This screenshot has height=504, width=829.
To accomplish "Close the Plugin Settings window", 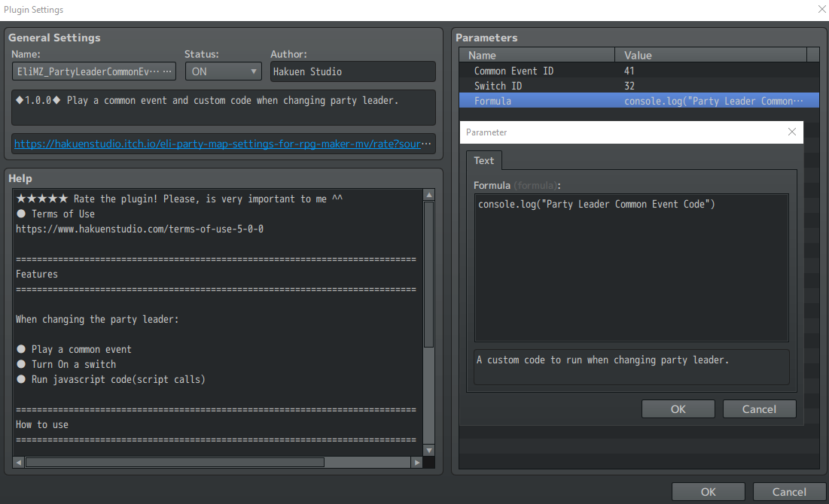I will (x=821, y=9).
